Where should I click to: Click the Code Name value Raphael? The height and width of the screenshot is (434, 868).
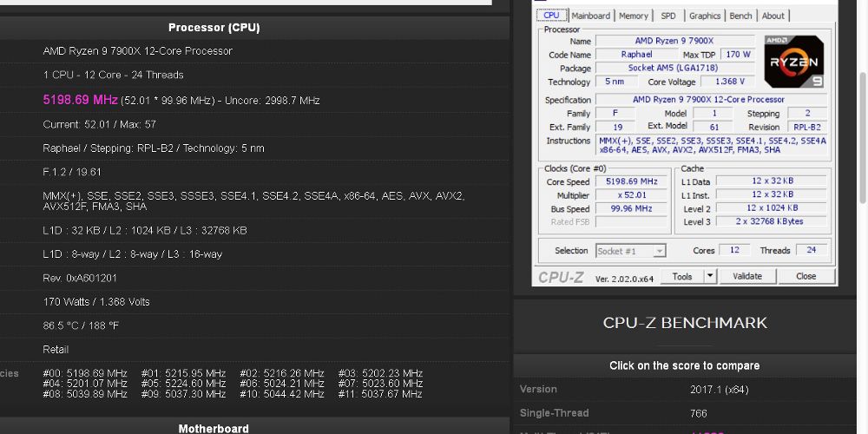pos(636,54)
